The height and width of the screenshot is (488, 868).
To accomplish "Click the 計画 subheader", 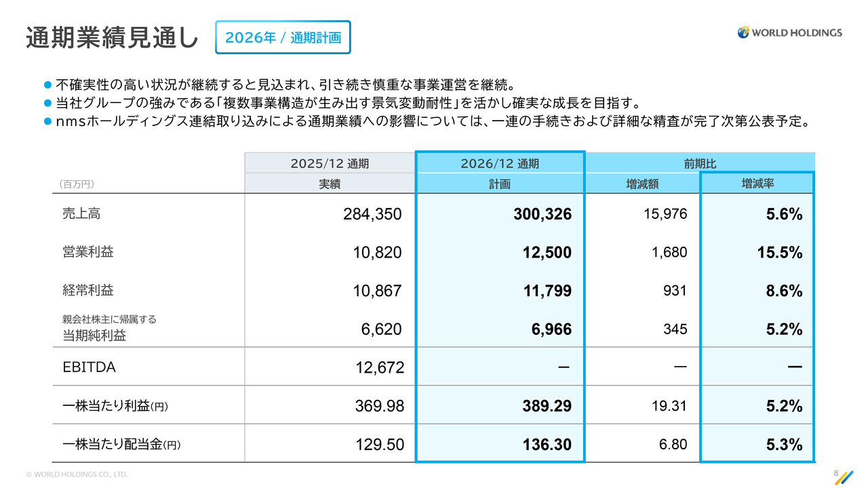I will click(500, 184).
